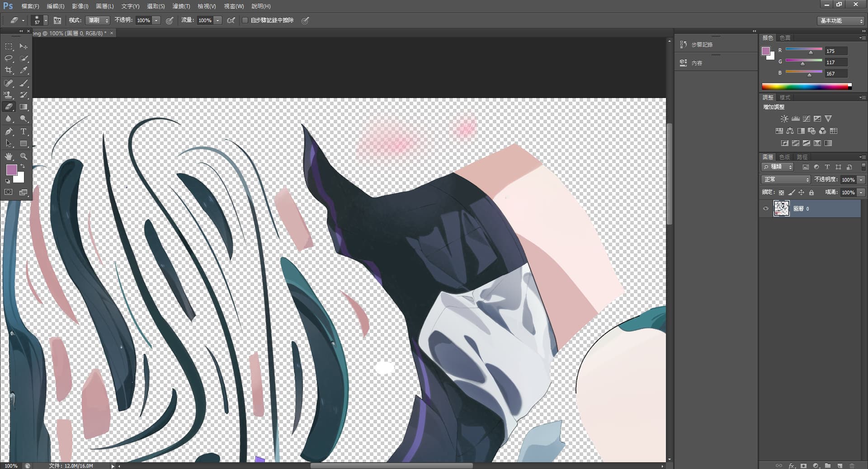This screenshot has width=868, height=469.
Task: Enable 自步驟記錄中擦除 checkbox
Action: click(x=245, y=20)
